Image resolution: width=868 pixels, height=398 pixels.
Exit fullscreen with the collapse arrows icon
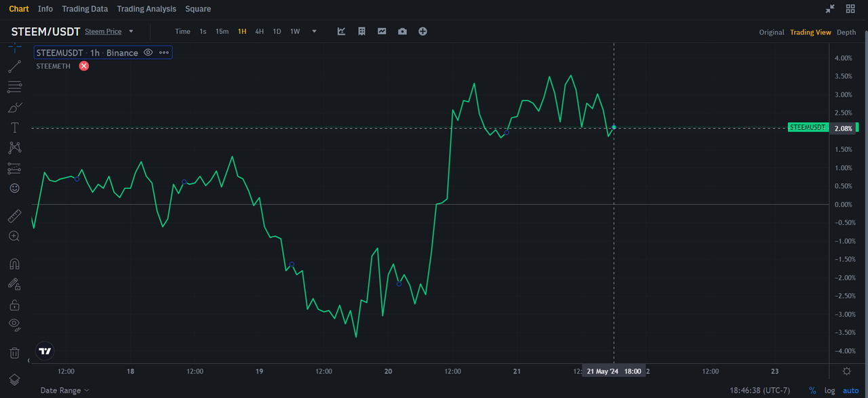pos(830,9)
